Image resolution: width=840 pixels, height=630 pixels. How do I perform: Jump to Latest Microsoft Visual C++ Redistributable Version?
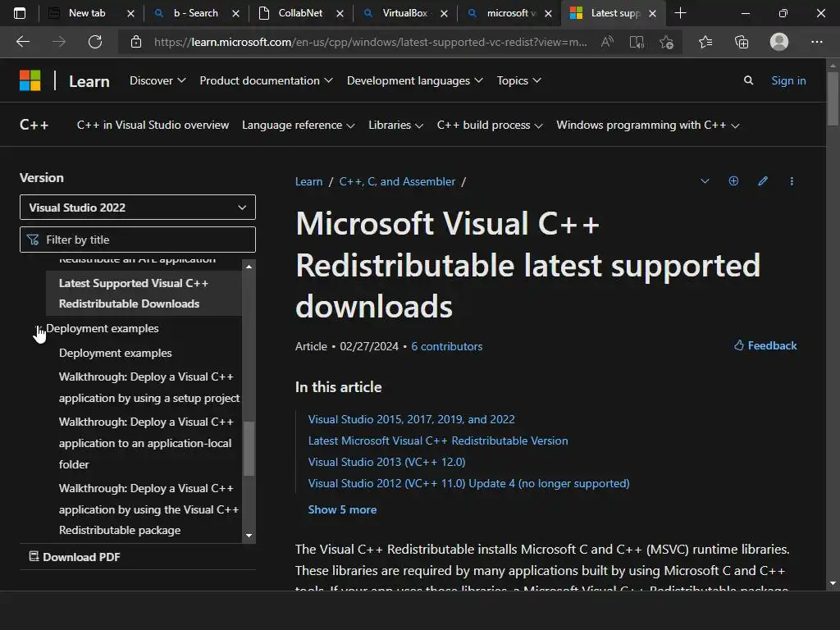coord(438,441)
